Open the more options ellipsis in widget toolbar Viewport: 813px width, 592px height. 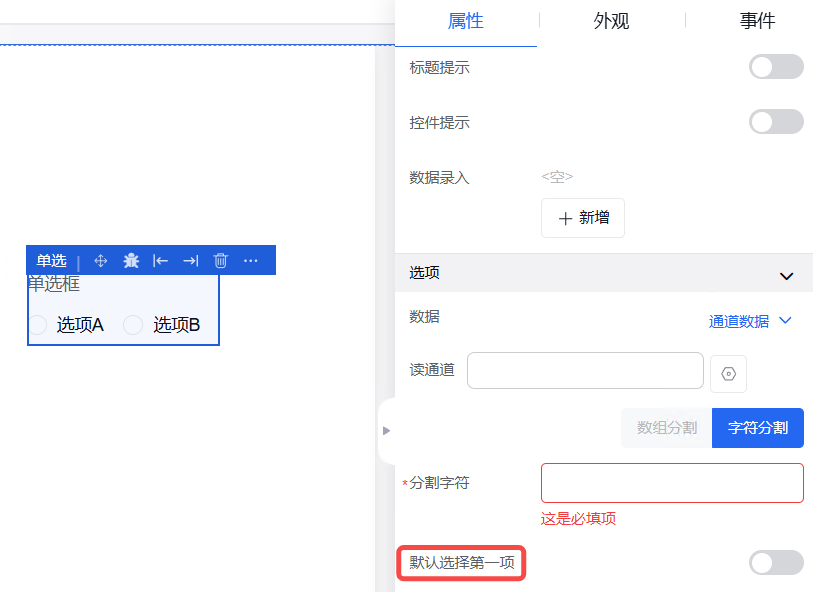[251, 261]
